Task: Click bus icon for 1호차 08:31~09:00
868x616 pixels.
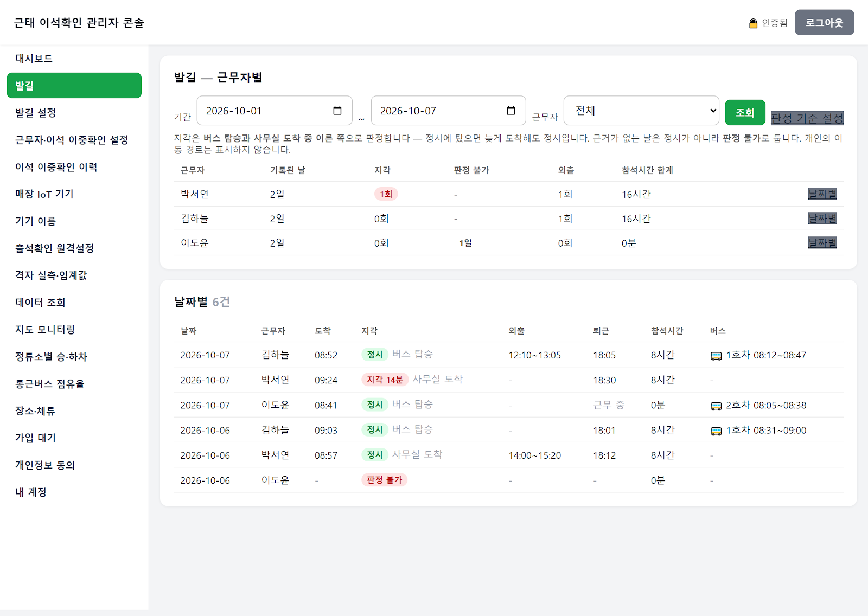Action: coord(716,431)
